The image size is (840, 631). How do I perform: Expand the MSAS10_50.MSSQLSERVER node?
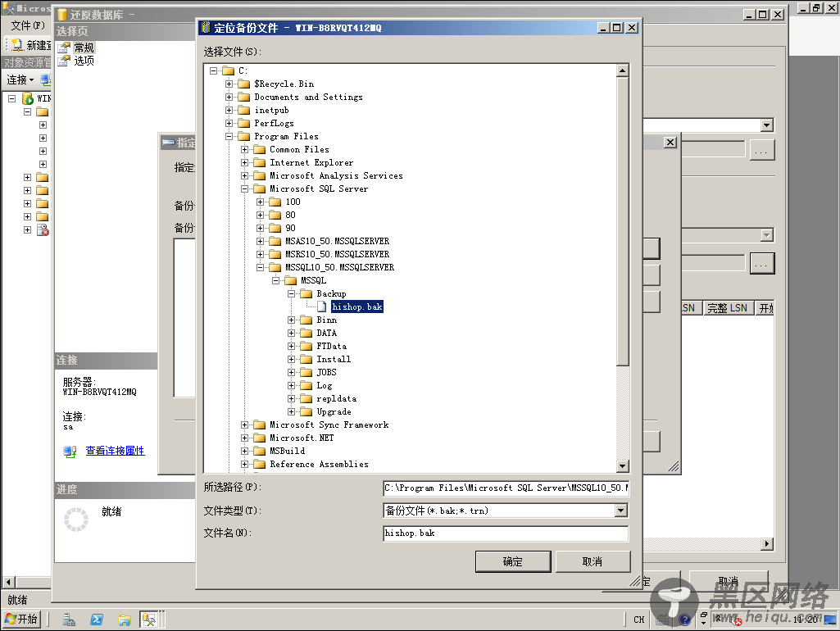(x=260, y=241)
